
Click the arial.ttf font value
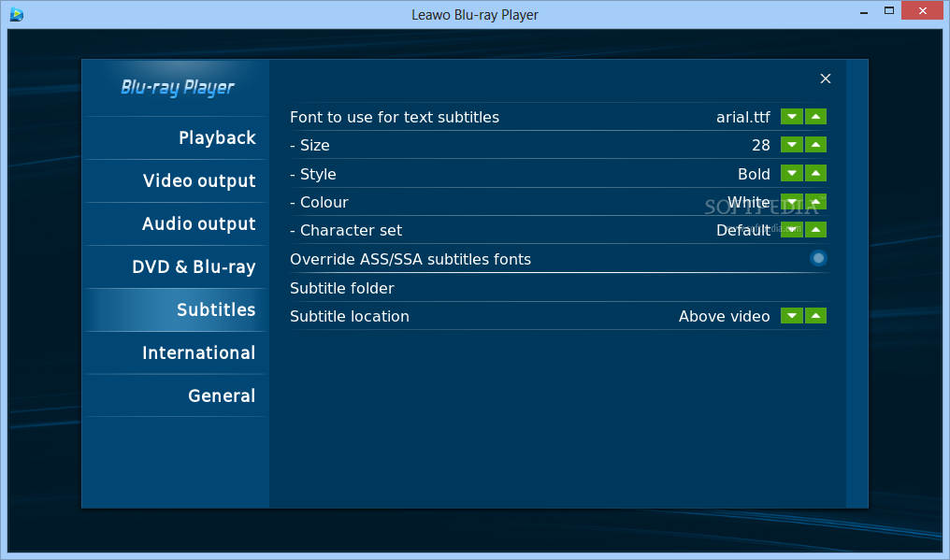tap(742, 117)
